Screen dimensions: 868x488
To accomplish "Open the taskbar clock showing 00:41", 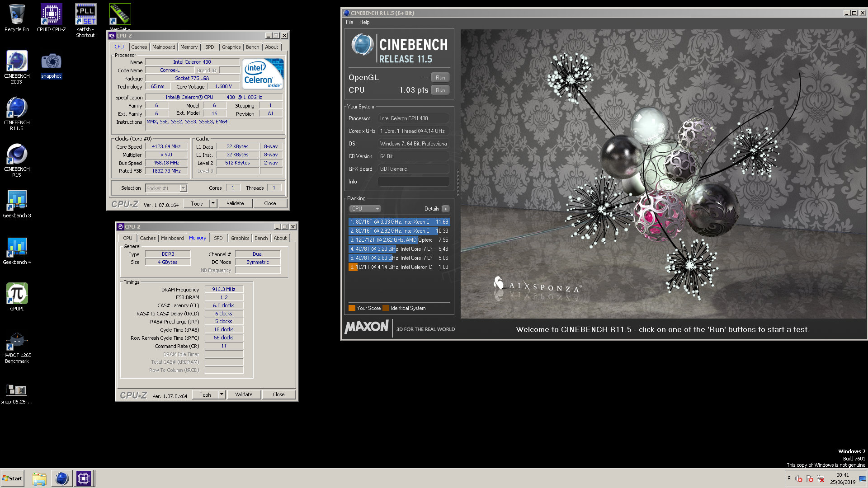I will (x=843, y=479).
